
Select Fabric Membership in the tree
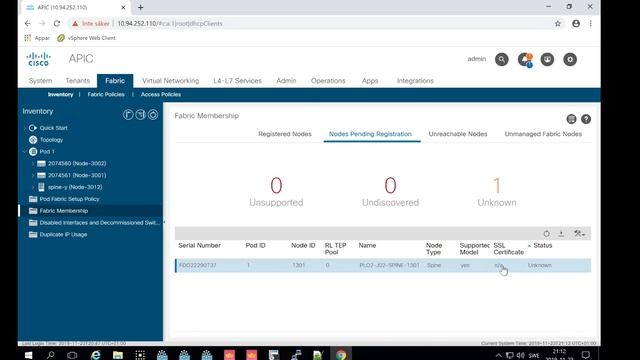point(64,211)
